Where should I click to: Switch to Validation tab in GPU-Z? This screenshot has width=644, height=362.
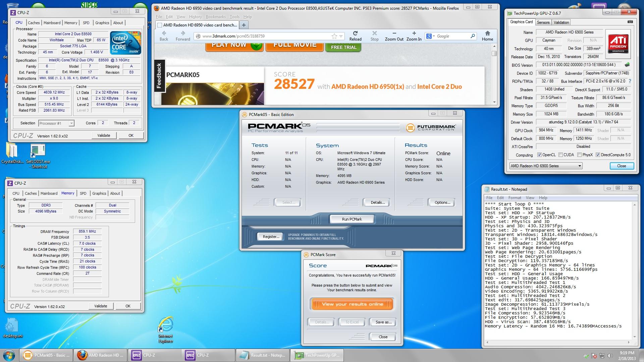coord(561,22)
